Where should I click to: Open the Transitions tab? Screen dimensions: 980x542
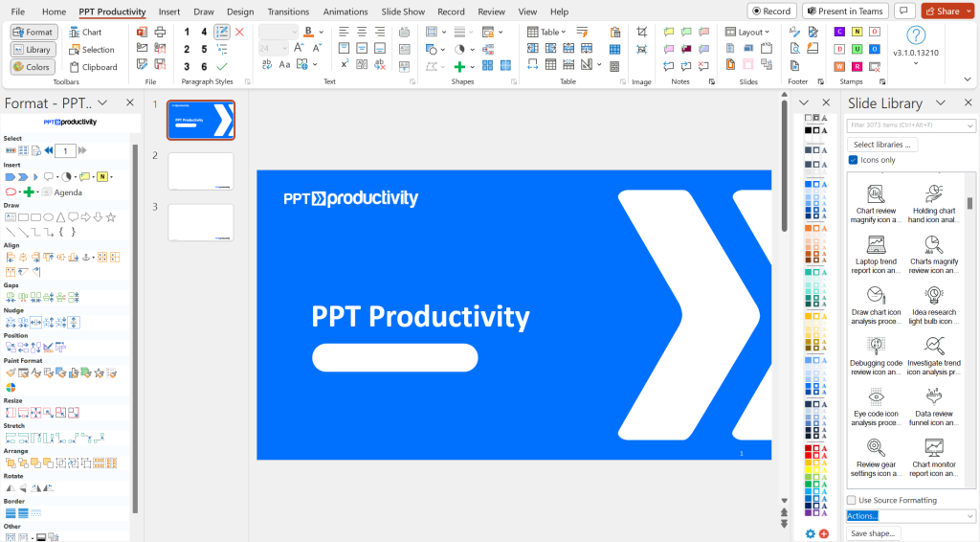[x=288, y=11]
